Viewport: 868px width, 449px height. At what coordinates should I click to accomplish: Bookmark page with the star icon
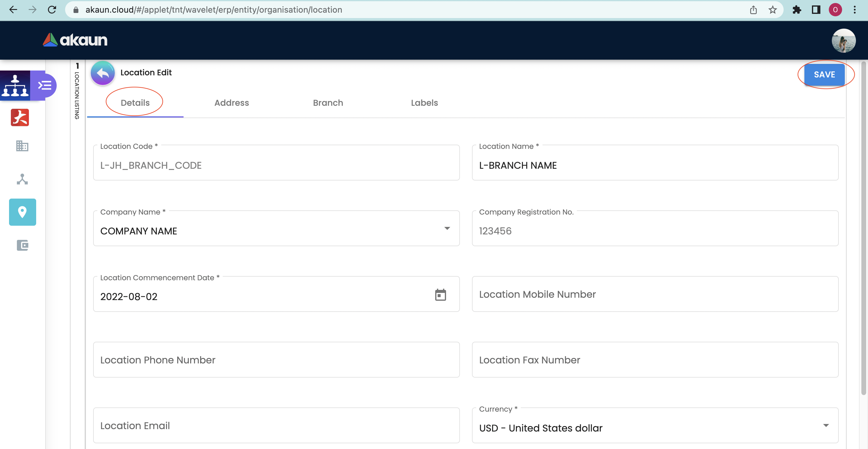[772, 10]
